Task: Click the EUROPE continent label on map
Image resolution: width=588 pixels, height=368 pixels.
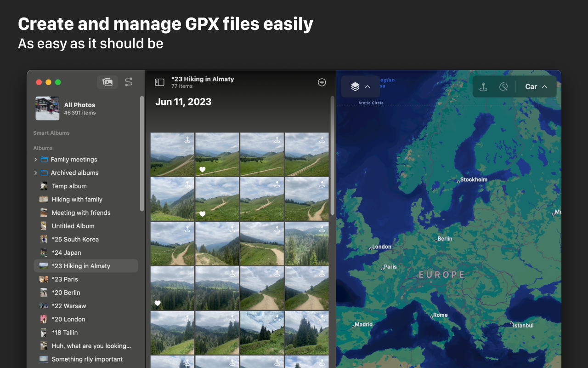Action: [x=442, y=275]
